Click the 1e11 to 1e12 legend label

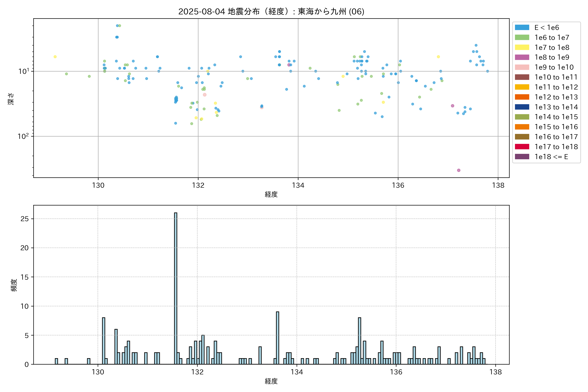pos(556,87)
